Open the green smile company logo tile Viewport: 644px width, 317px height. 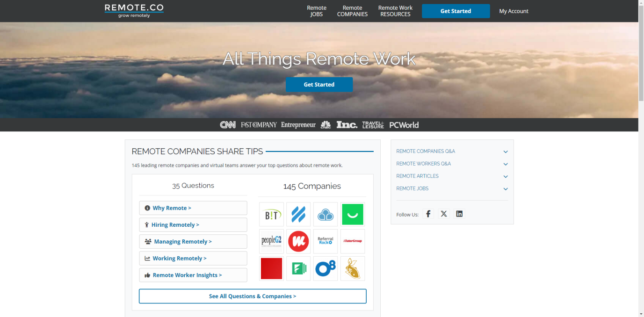353,215
